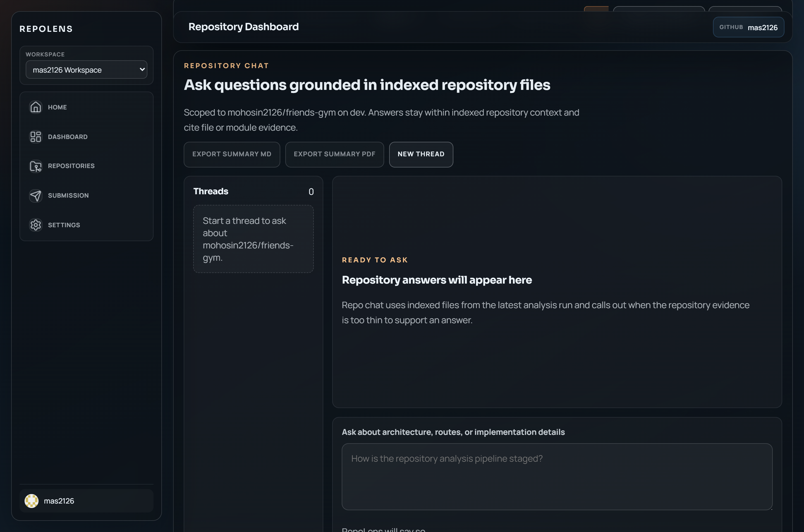Select DASHBOARD in the sidebar navigation
This screenshot has height=532, width=804.
coord(67,136)
